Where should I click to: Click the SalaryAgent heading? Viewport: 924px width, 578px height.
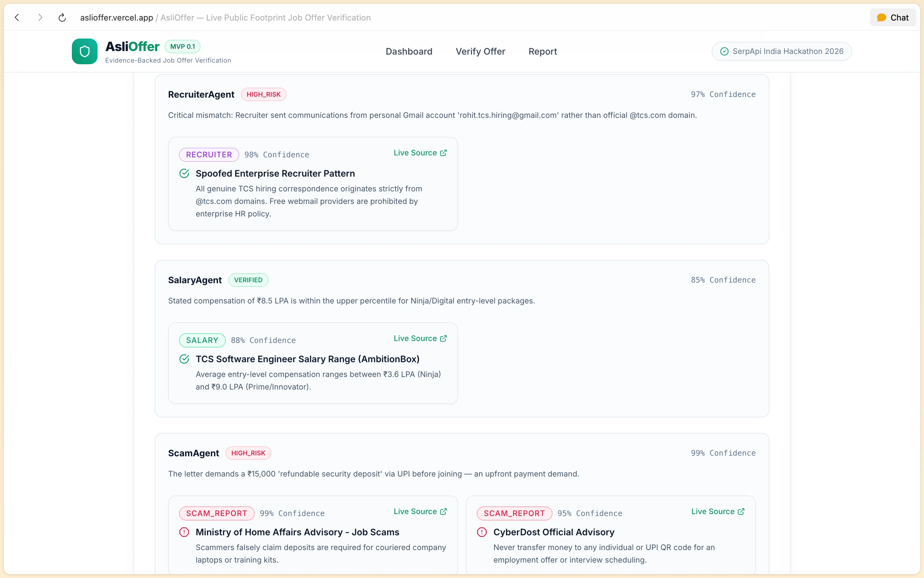(195, 280)
